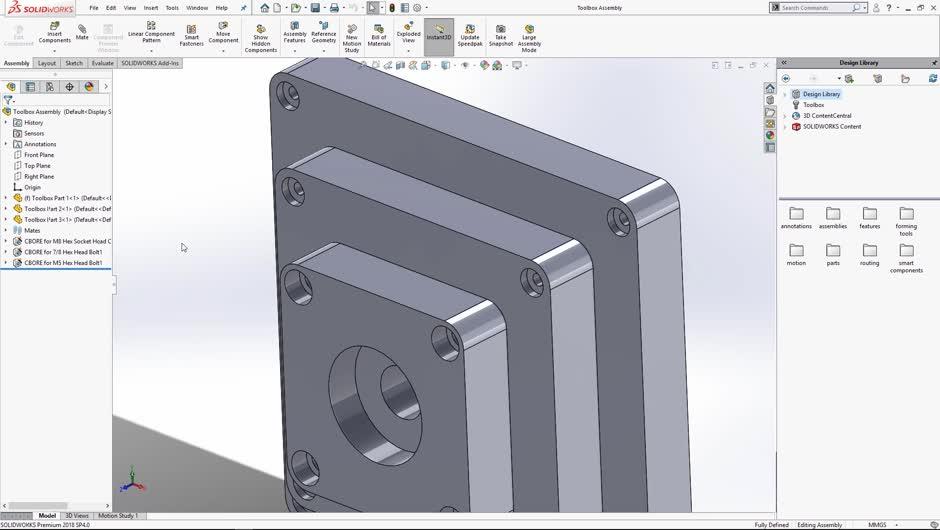Open the Motion Study 1 tab

coord(120,516)
